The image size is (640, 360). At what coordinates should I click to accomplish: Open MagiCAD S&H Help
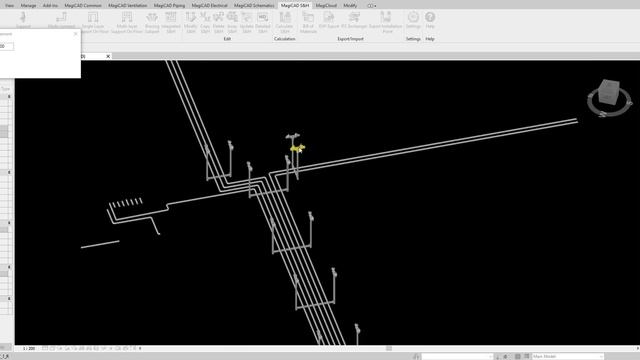tap(430, 20)
